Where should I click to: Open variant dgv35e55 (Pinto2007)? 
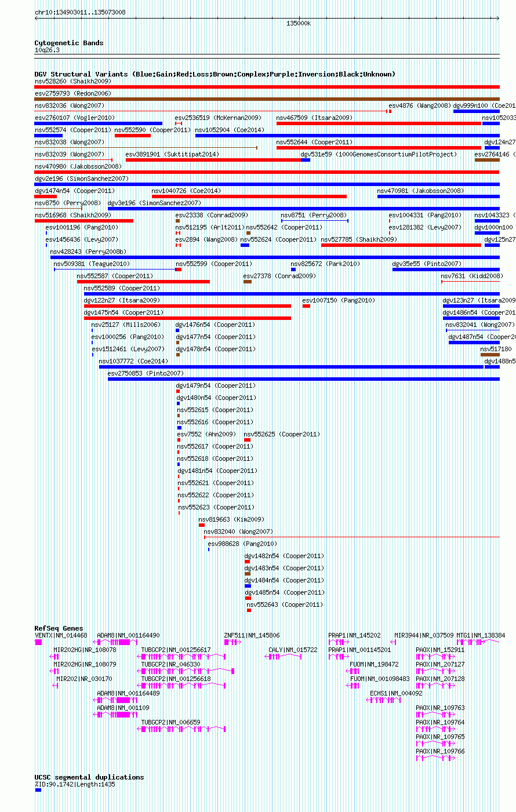coord(446,270)
